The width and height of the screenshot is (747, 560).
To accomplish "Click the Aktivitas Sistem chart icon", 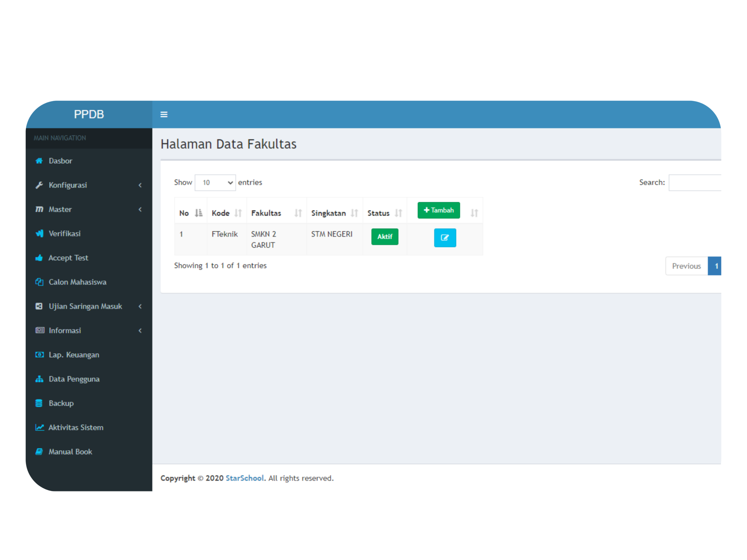I will click(x=39, y=427).
